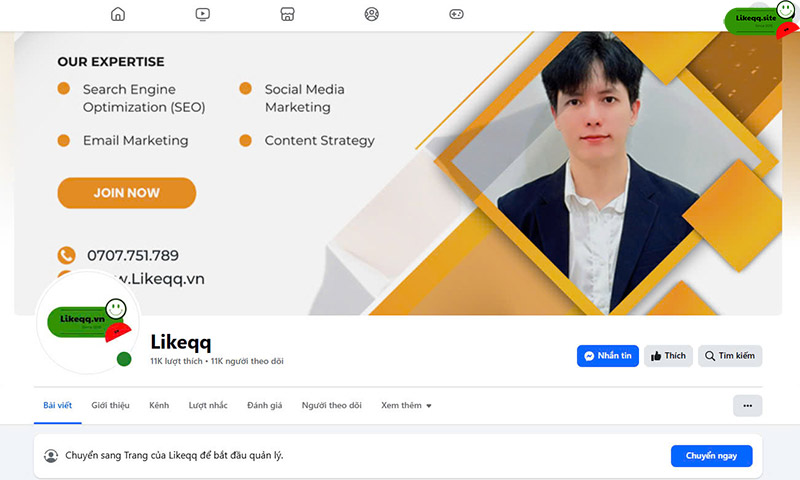
Task: Click phone number 0707.751.789
Action: tap(133, 255)
